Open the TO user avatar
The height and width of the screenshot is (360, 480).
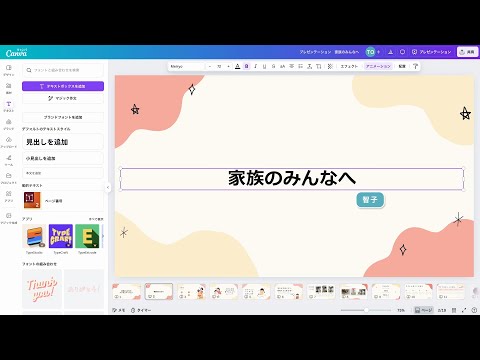(370, 52)
